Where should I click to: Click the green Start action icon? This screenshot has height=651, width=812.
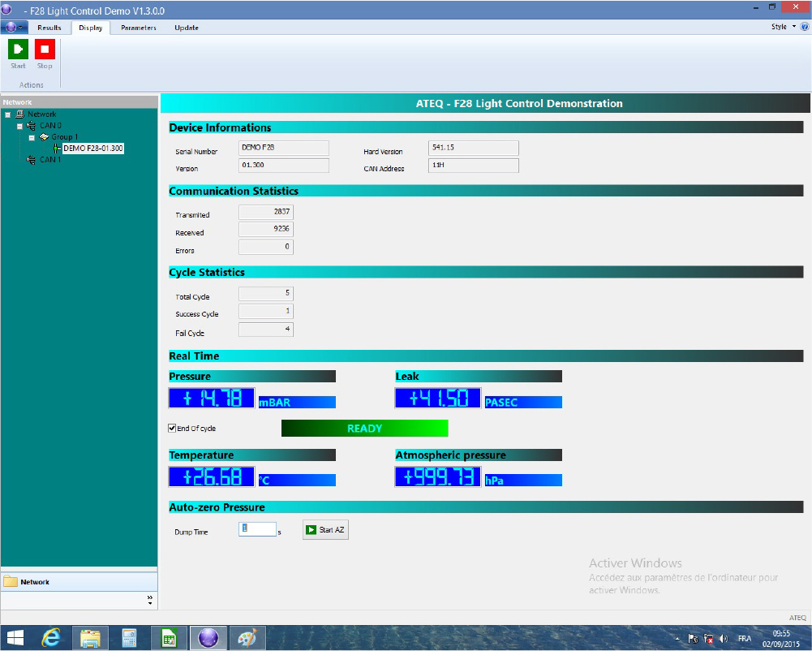click(18, 50)
